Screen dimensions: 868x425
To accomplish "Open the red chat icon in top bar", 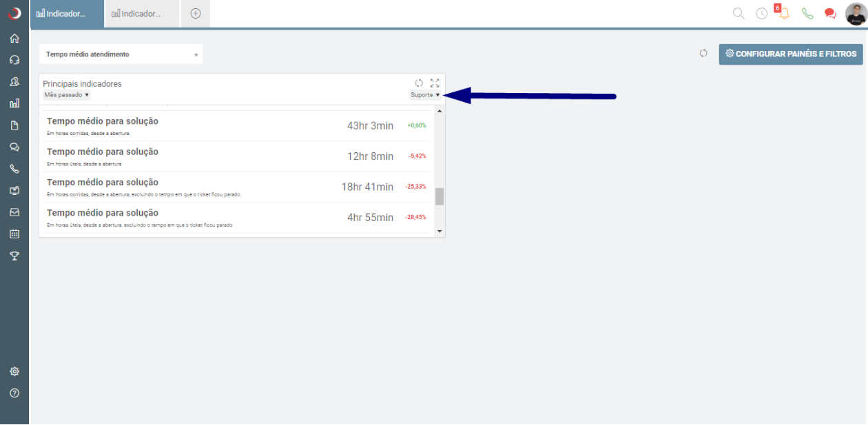I will click(830, 13).
